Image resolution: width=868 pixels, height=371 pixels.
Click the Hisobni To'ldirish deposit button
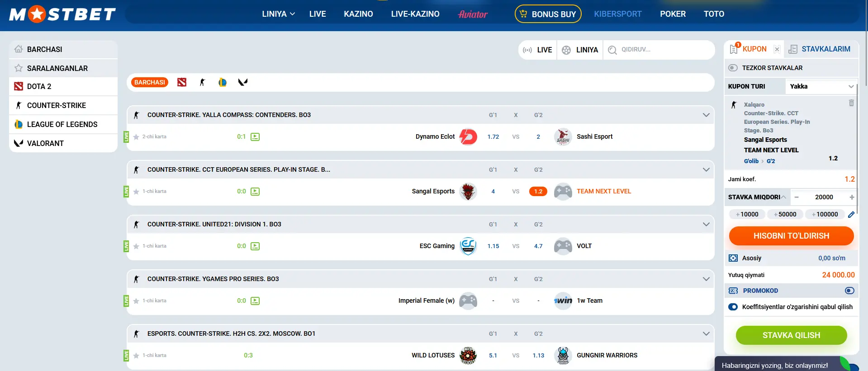791,236
